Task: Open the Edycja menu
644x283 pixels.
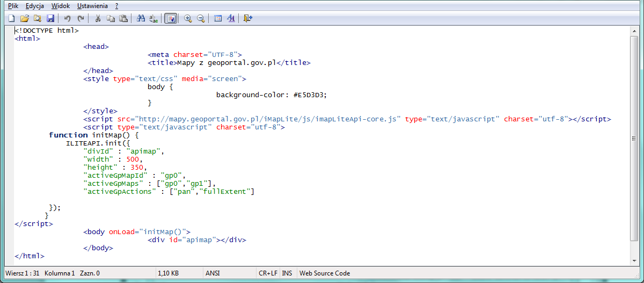Action: 35,6
